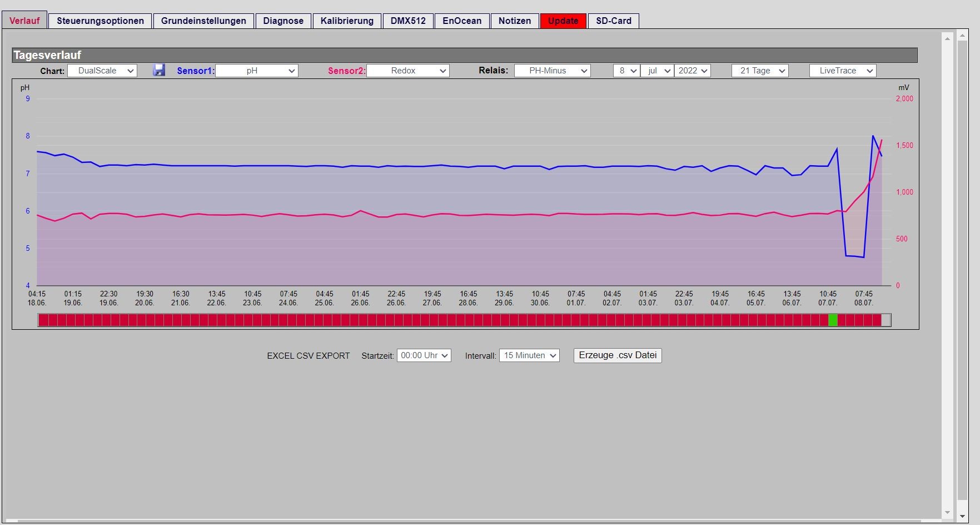Click the red Update tab
Viewport: 980px width, 525px height.
pyautogui.click(x=563, y=21)
